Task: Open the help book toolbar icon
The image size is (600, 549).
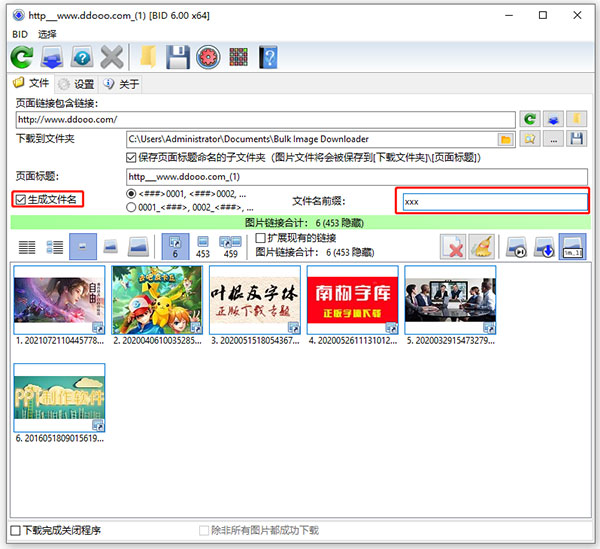Action: click(x=268, y=57)
